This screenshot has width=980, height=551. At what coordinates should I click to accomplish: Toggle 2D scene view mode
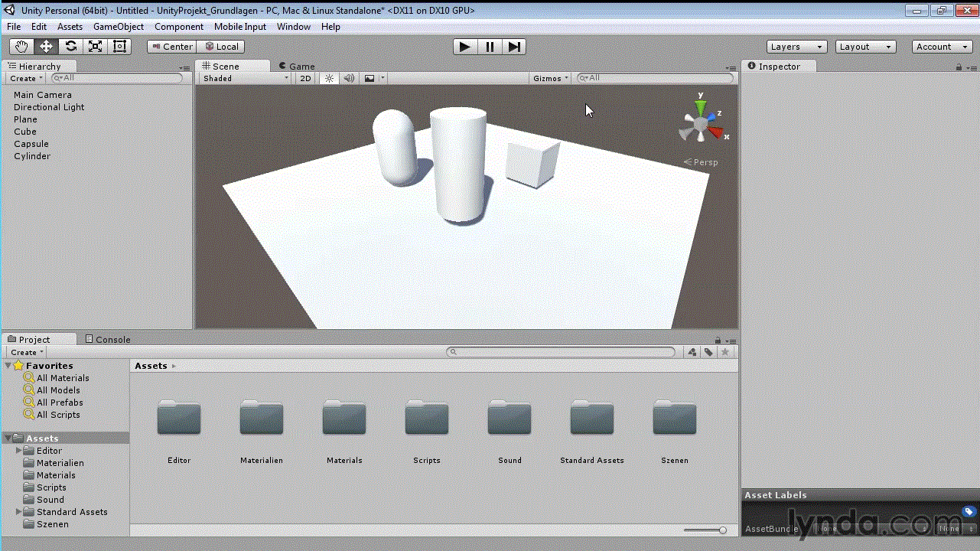305,78
